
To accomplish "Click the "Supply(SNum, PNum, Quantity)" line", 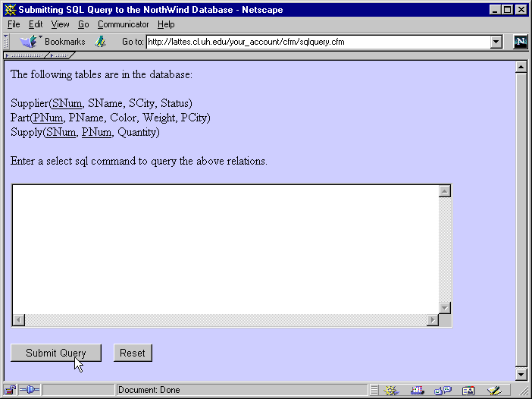I will [85, 132].
